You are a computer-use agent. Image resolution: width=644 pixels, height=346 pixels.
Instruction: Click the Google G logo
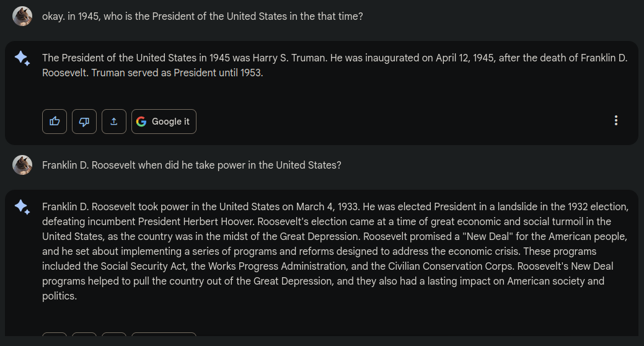pyautogui.click(x=141, y=122)
